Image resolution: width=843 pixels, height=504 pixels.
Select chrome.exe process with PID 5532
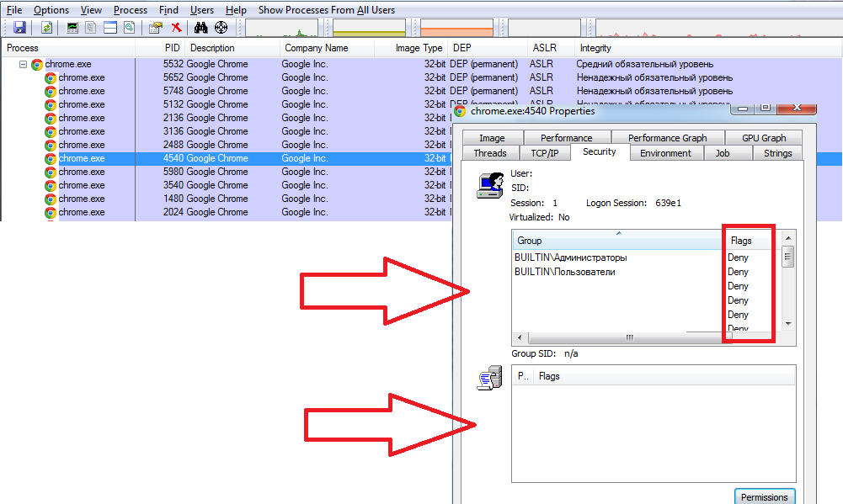coord(421,64)
